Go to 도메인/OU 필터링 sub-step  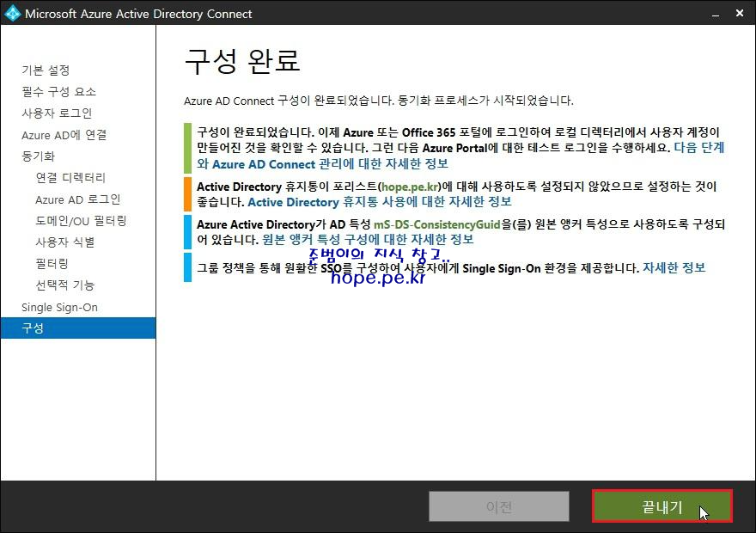pos(81,221)
